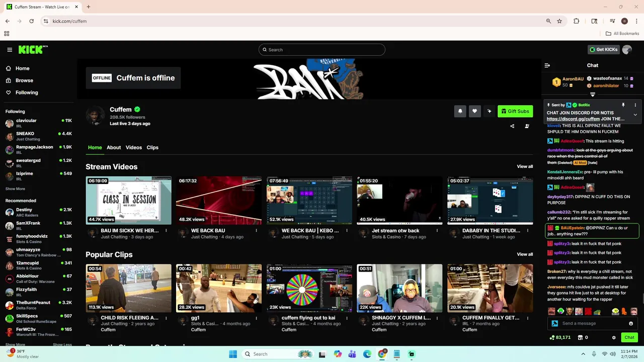Open browser extensions puzzle icon

pos(577,21)
